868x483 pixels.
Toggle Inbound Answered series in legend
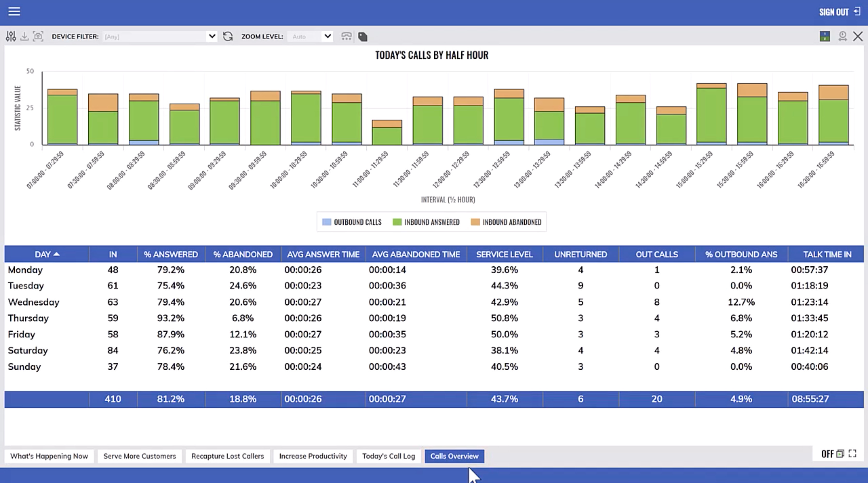pos(426,222)
